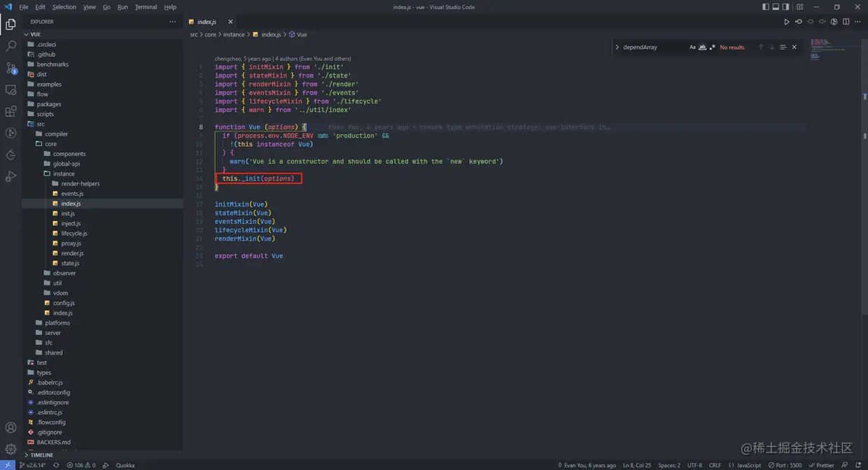Collapse the core folder

tap(102, 144)
